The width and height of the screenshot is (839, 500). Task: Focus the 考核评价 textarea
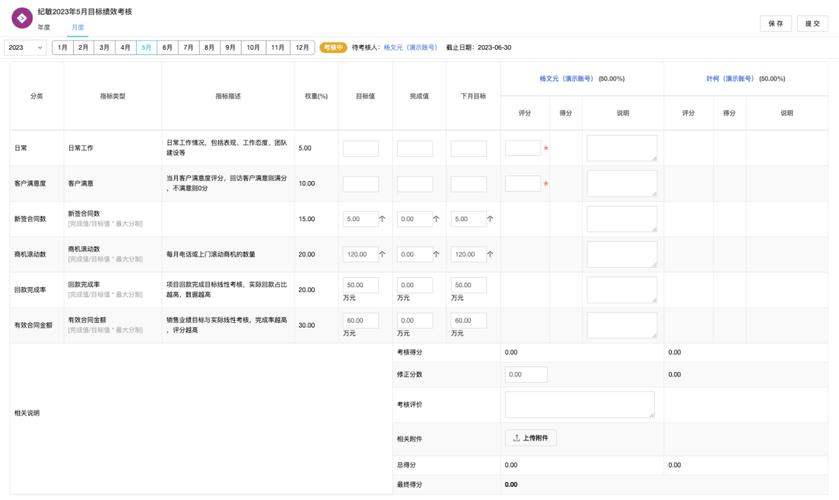coord(579,405)
